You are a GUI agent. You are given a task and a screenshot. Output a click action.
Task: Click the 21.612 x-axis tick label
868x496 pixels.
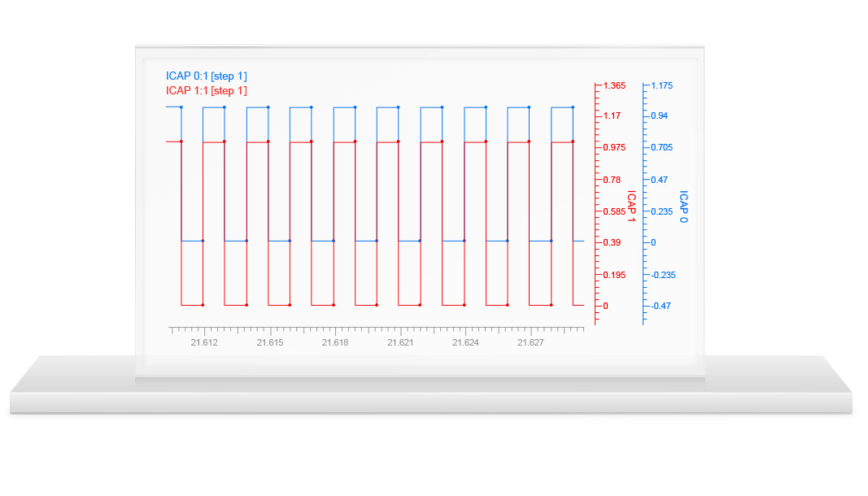click(204, 343)
